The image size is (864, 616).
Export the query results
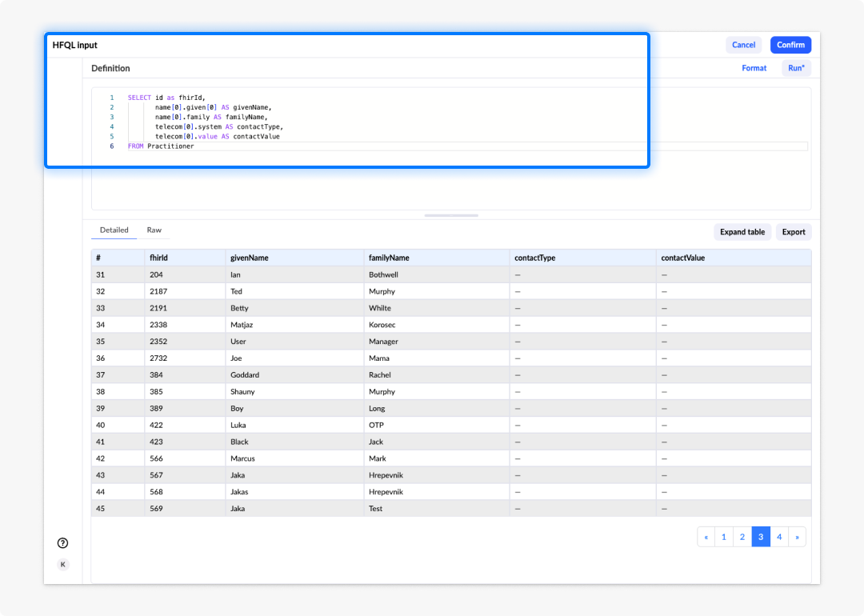pyautogui.click(x=794, y=232)
